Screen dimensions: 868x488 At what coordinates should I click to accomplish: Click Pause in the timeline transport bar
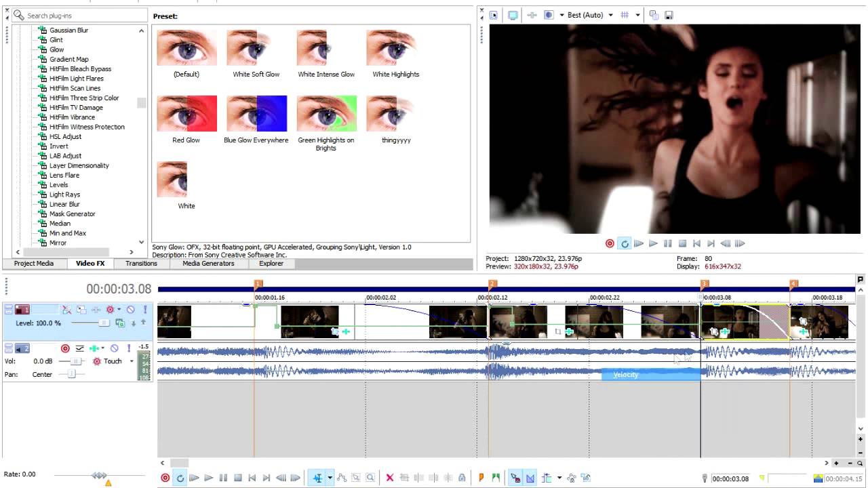pos(223,478)
